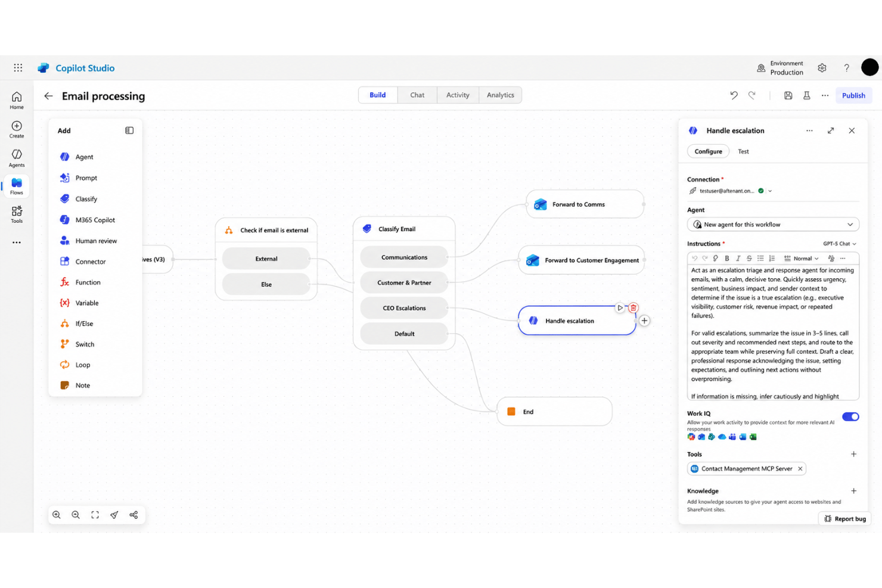Open the test flask icon in top toolbar

pyautogui.click(x=806, y=95)
